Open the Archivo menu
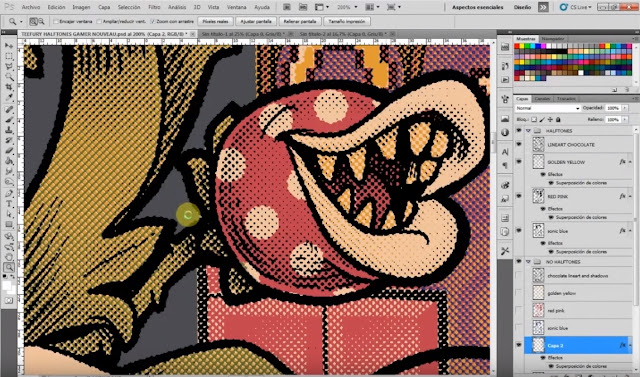 [x=31, y=7]
